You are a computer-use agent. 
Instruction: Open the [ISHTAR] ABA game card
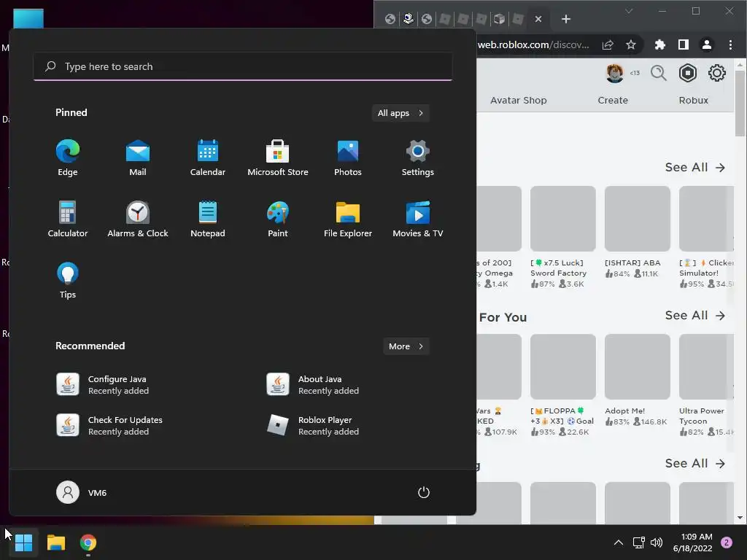pyautogui.click(x=638, y=232)
